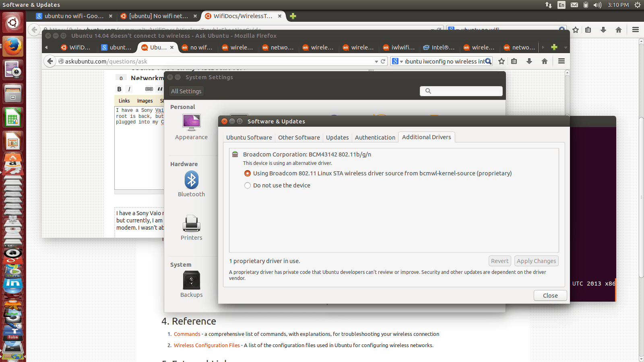Switch to 'no wif...' tab in Firefox
Viewport: 644px width, 362px height.
pyautogui.click(x=198, y=47)
